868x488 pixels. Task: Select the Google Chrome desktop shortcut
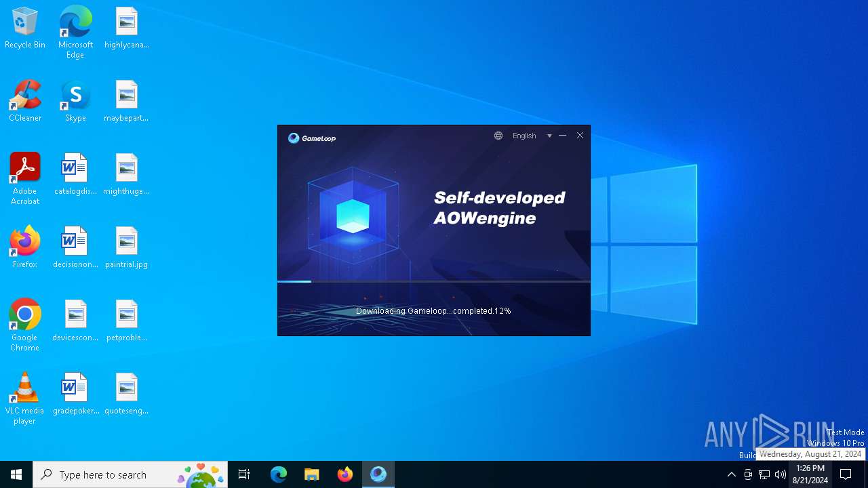[x=25, y=325]
